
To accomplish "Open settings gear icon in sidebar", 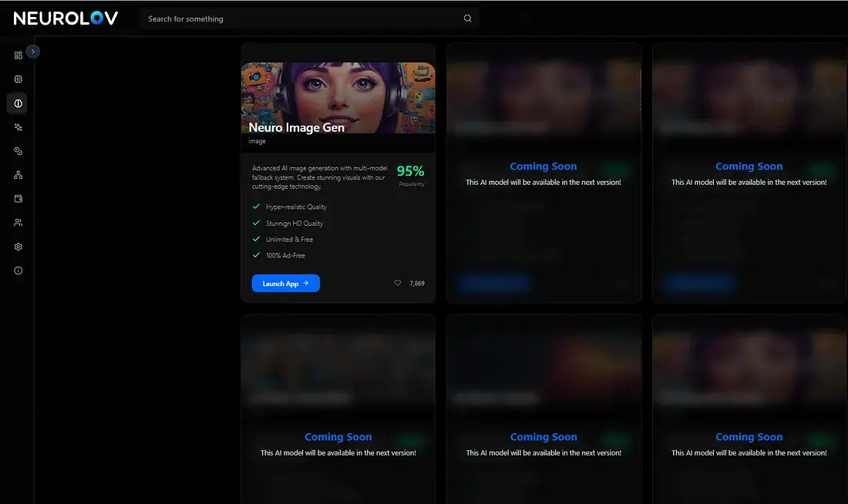I will click(18, 247).
